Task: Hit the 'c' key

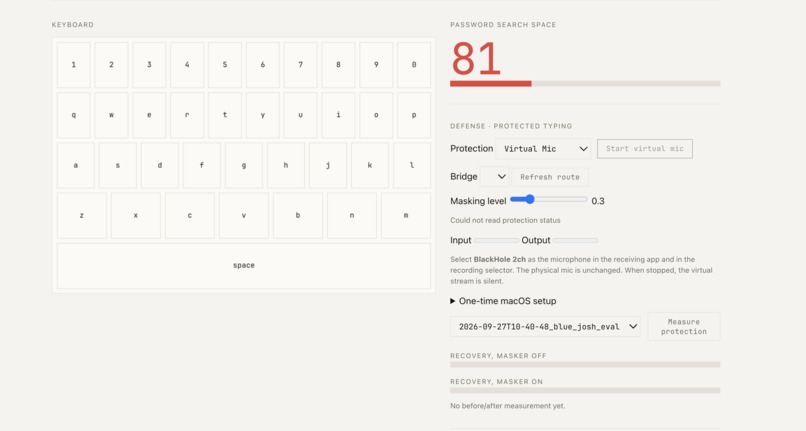Action: pos(190,216)
